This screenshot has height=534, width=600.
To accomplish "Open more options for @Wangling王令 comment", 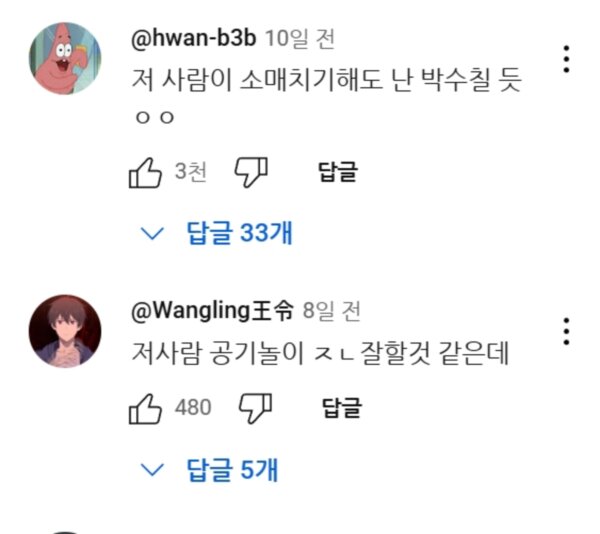I will pos(566,332).
